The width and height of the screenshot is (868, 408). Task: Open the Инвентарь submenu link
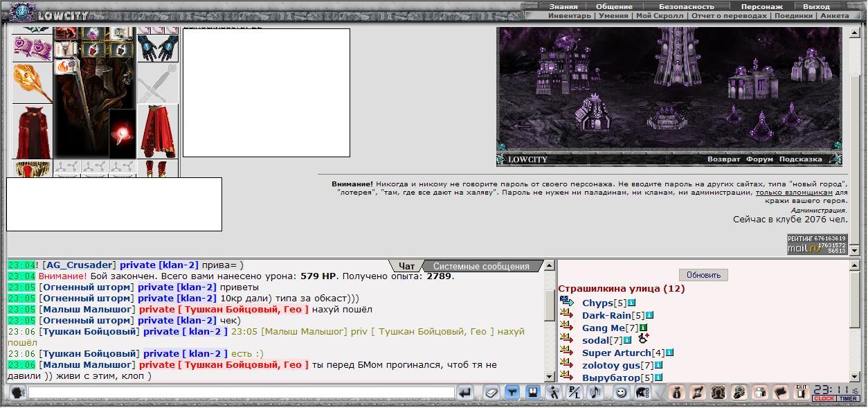coord(570,15)
